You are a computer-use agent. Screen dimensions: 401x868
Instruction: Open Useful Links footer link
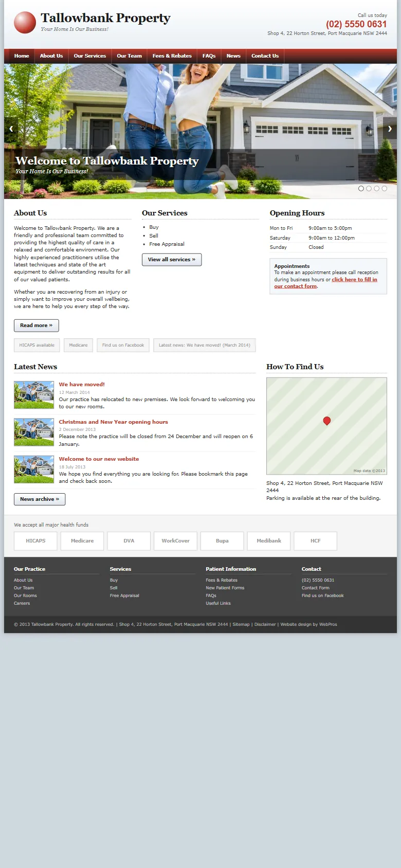pos(218,603)
